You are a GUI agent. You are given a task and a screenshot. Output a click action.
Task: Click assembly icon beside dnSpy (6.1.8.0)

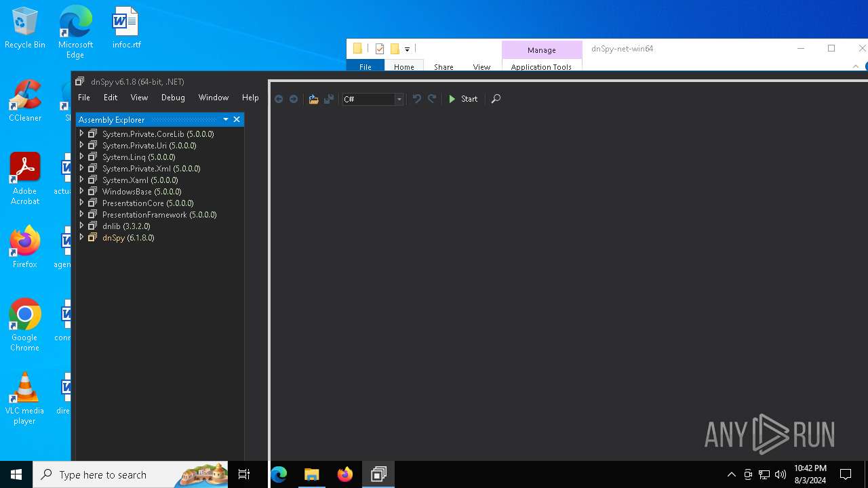[x=93, y=237]
